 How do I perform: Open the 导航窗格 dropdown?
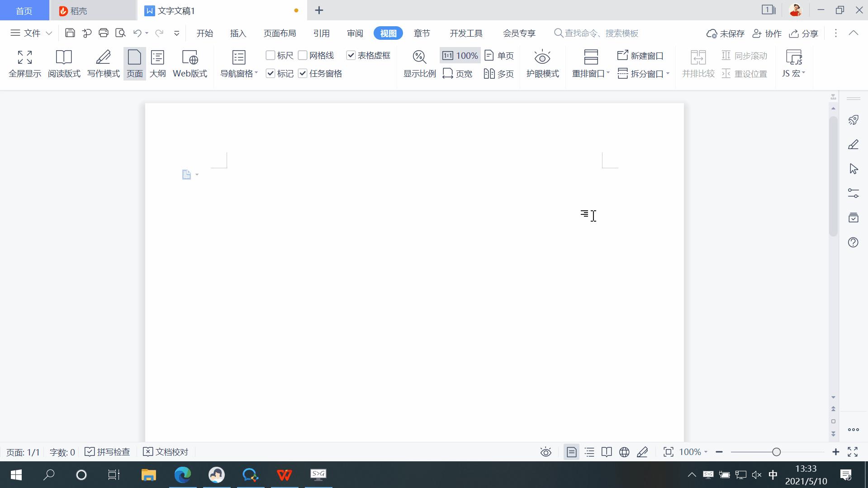point(238,63)
